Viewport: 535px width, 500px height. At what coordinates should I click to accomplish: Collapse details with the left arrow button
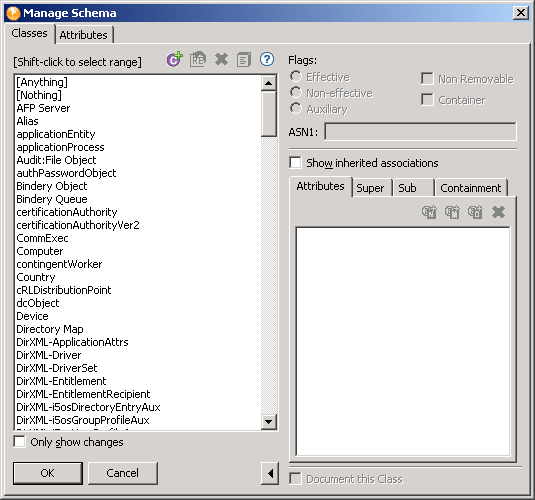(270, 473)
